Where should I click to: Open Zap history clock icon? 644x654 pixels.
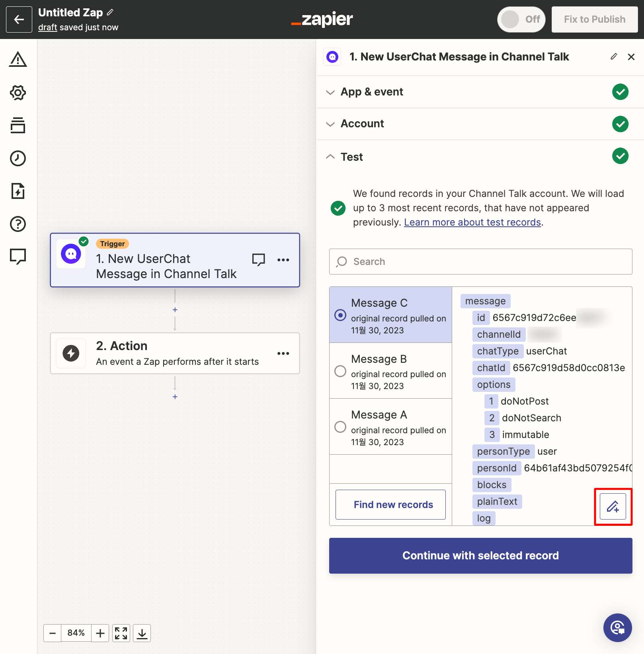coord(18,158)
